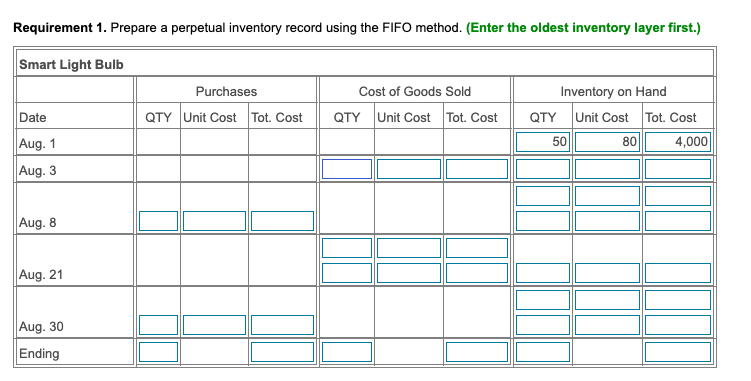Click the 'Purchases' section header
The image size is (751, 381).
point(226,92)
